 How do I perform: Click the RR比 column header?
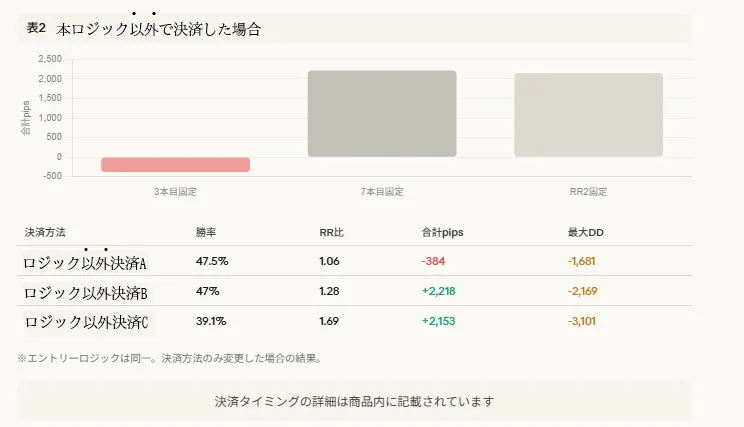[332, 232]
